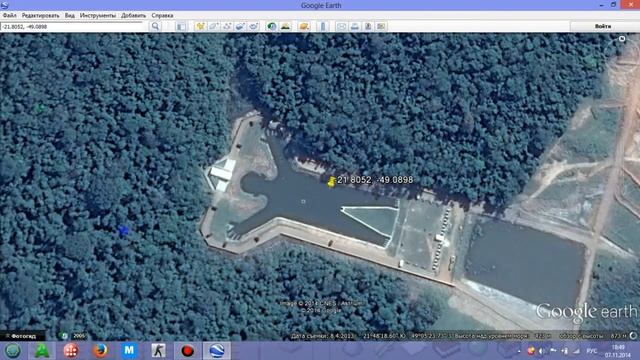The image size is (640, 360).
Task: Click the 2006 imagery year label
Action: coord(79,336)
